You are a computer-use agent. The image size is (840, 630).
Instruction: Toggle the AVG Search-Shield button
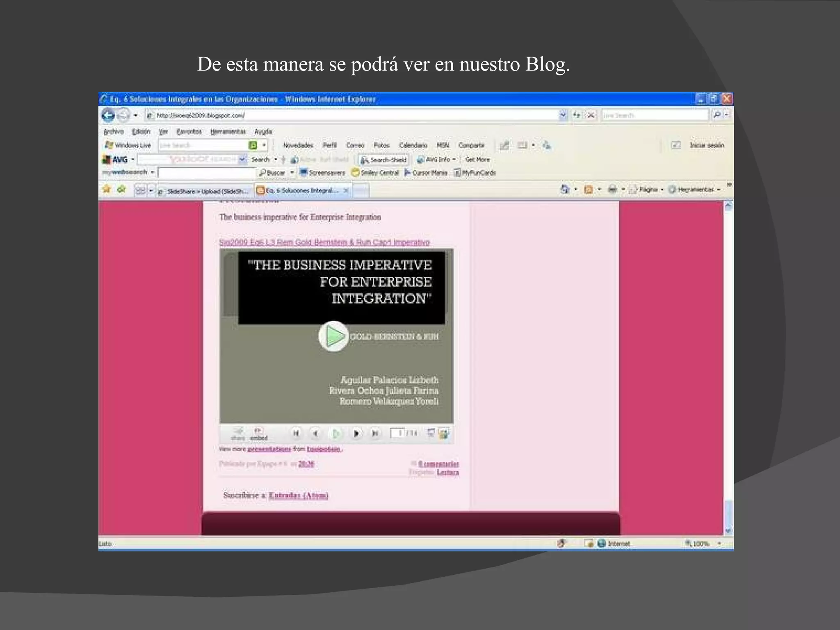(383, 160)
